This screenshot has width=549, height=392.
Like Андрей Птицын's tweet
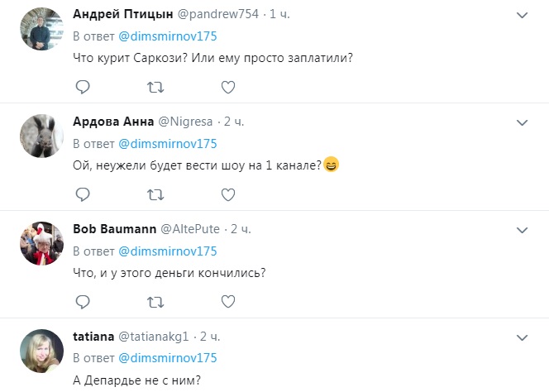click(228, 87)
